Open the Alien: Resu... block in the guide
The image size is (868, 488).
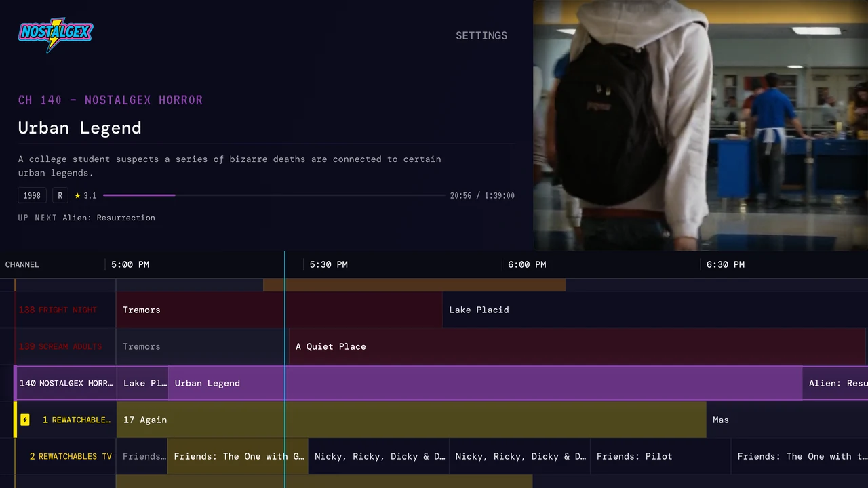click(835, 383)
